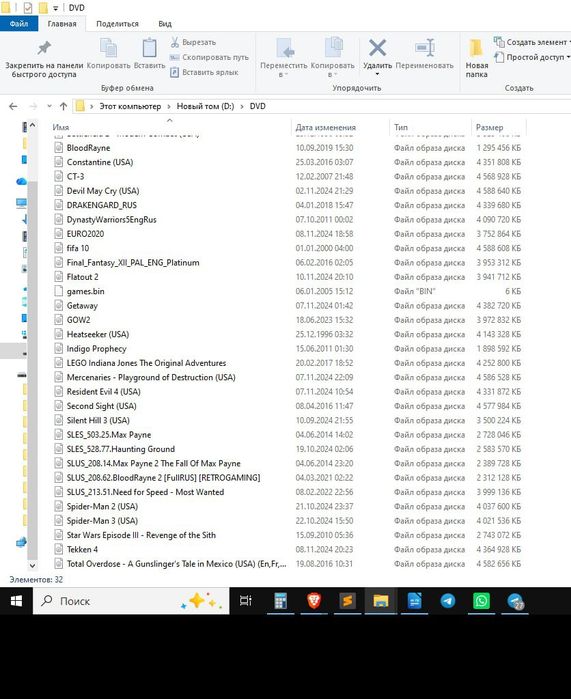
Task: Click the Paste (Вставить) clipboard icon
Action: click(x=149, y=48)
